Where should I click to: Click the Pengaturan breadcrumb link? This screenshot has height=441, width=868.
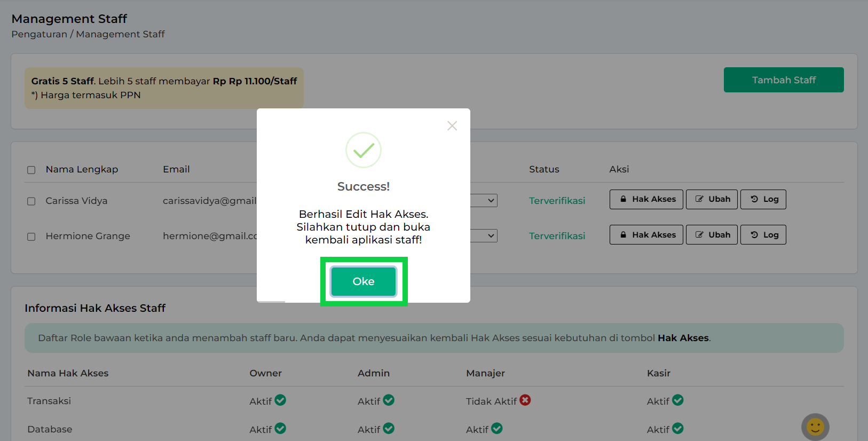tap(40, 34)
